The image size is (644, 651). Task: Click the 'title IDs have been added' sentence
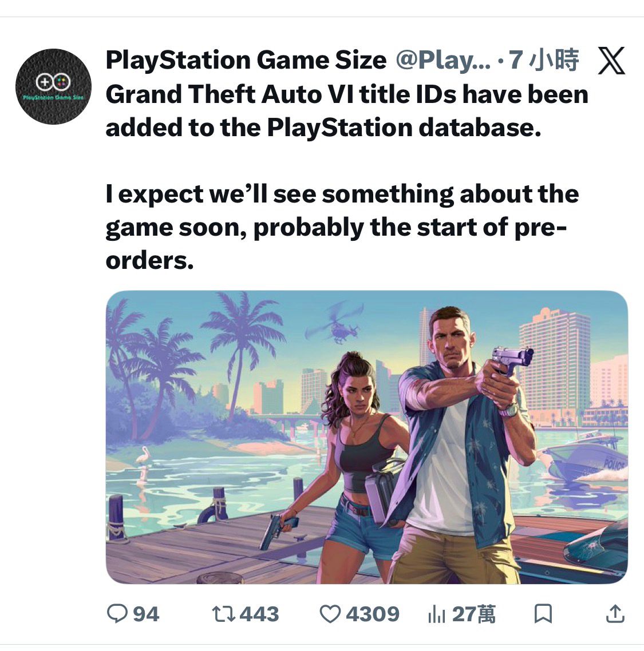click(x=346, y=110)
